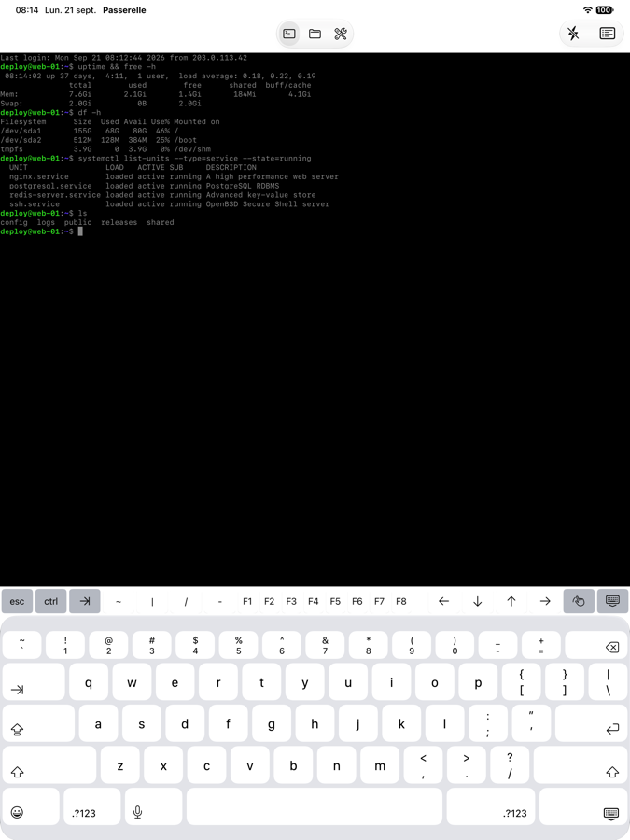Toggle the caps lock key
630x840 pixels.
point(38,723)
